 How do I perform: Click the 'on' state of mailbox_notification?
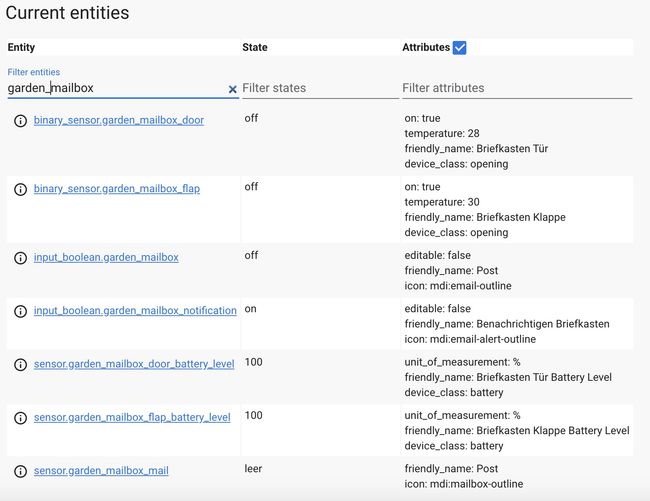(250, 309)
